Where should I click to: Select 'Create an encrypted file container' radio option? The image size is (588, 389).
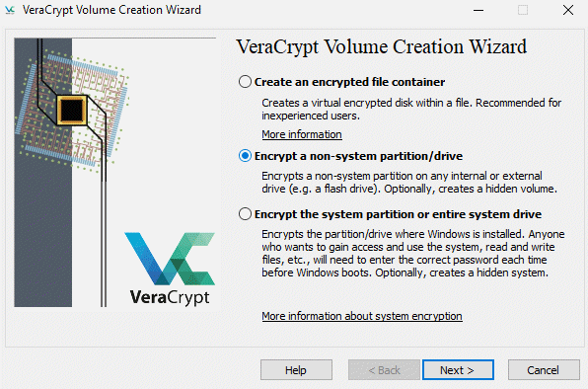245,81
